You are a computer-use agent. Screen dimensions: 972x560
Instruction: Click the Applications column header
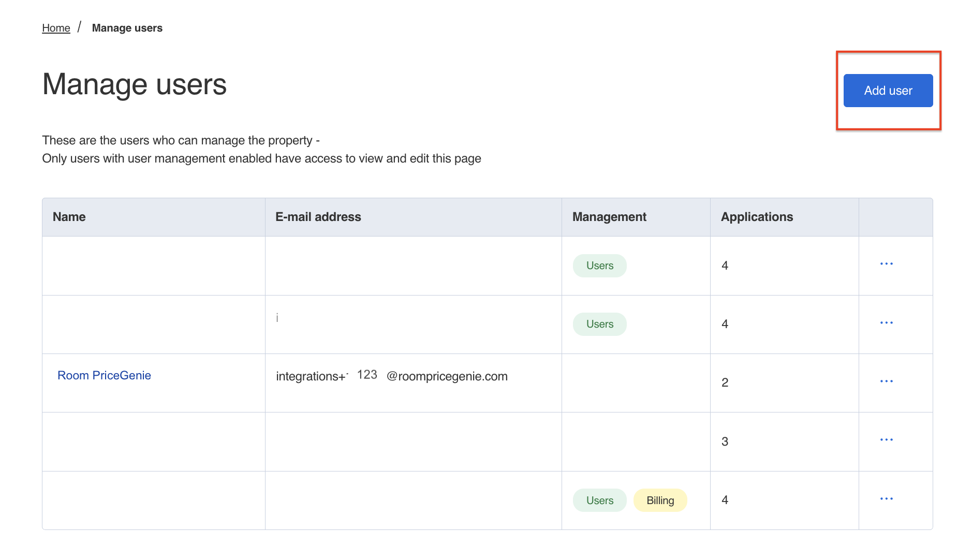pos(757,217)
